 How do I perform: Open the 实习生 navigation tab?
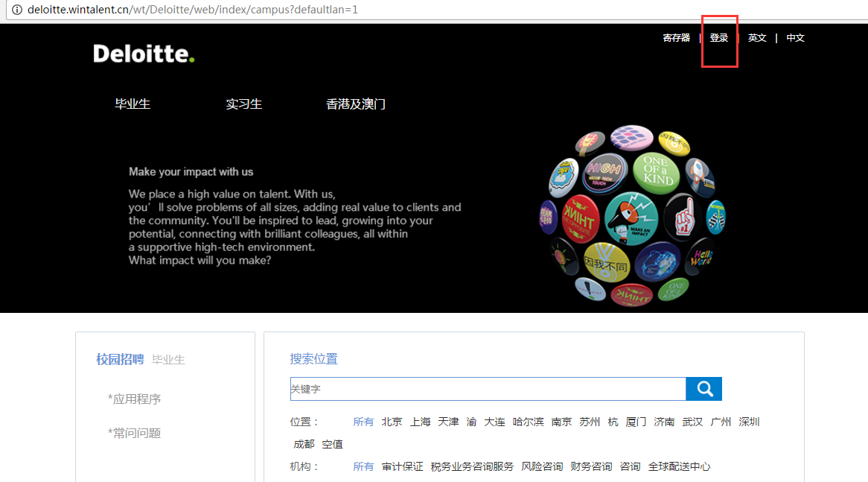pyautogui.click(x=243, y=104)
